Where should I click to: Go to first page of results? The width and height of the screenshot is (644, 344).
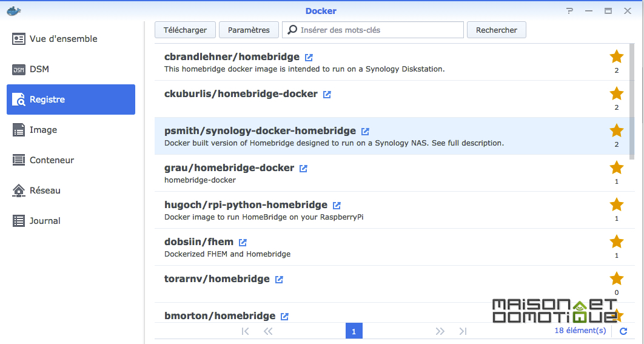[245, 331]
